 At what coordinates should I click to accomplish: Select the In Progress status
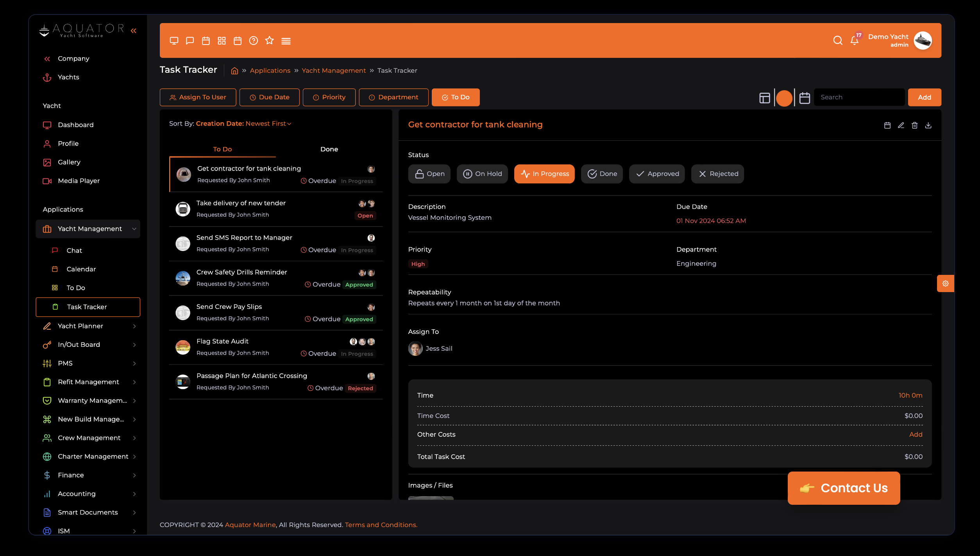(544, 174)
